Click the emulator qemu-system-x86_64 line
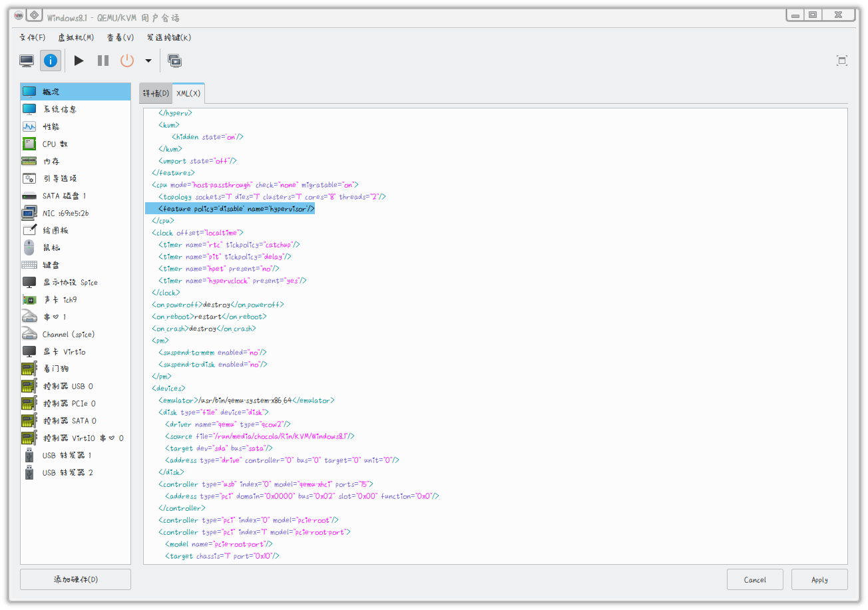Image resolution: width=868 pixels, height=610 pixels. [246, 400]
